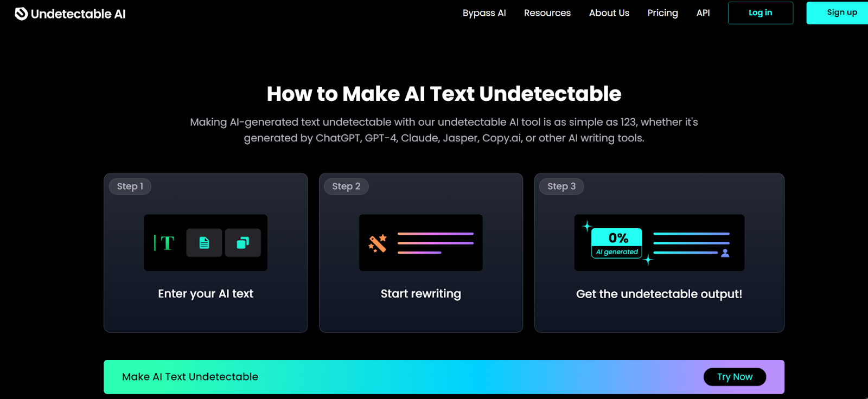Click the 'How to Make AI Text Undetectable' heading
This screenshot has height=399, width=868.
[444, 94]
